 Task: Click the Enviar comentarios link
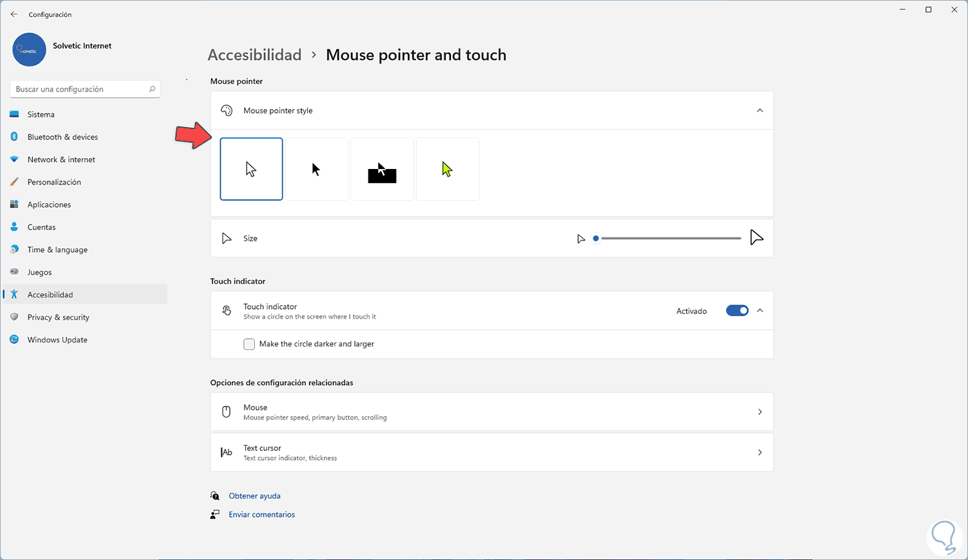261,515
